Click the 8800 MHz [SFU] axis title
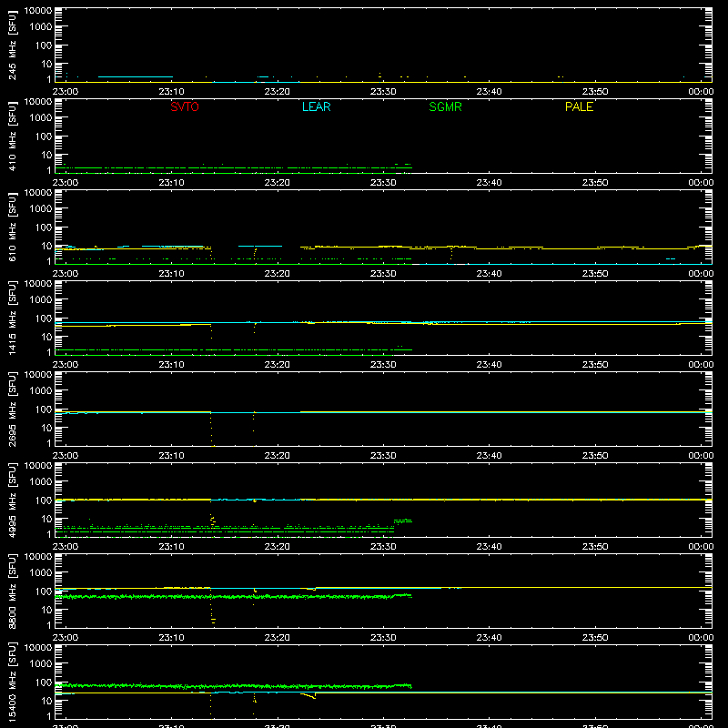This screenshot has width=728, height=728. click(x=12, y=591)
